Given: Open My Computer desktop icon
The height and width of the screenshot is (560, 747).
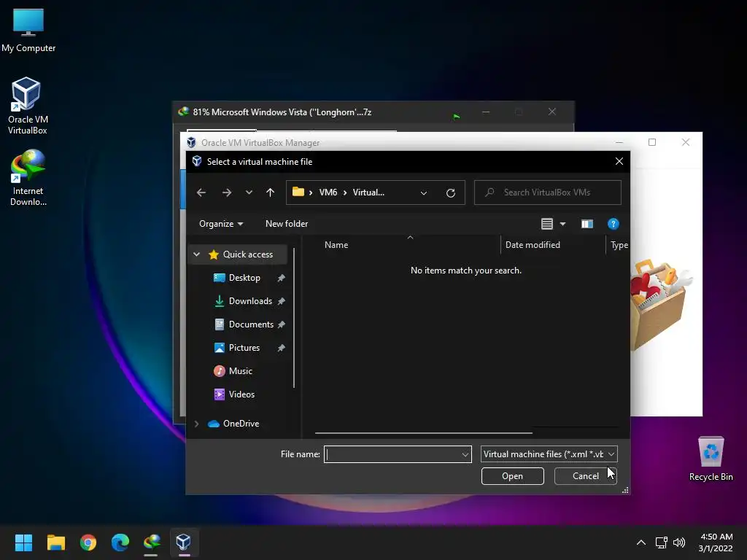Looking at the screenshot, I should pyautogui.click(x=28, y=30).
